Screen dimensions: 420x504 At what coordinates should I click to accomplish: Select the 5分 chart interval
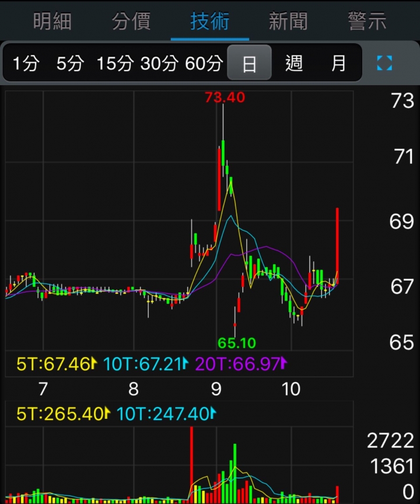pos(71,63)
